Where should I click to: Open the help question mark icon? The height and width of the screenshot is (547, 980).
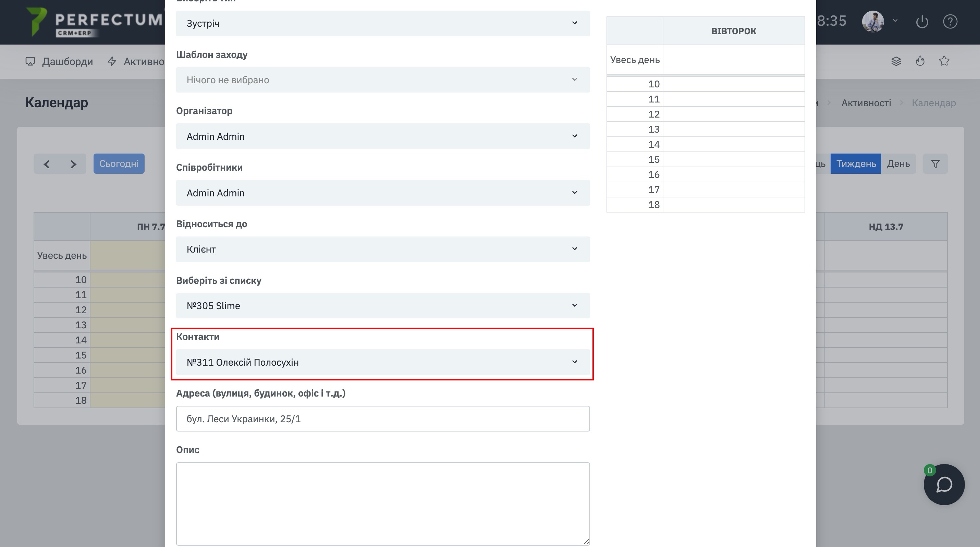pos(950,22)
